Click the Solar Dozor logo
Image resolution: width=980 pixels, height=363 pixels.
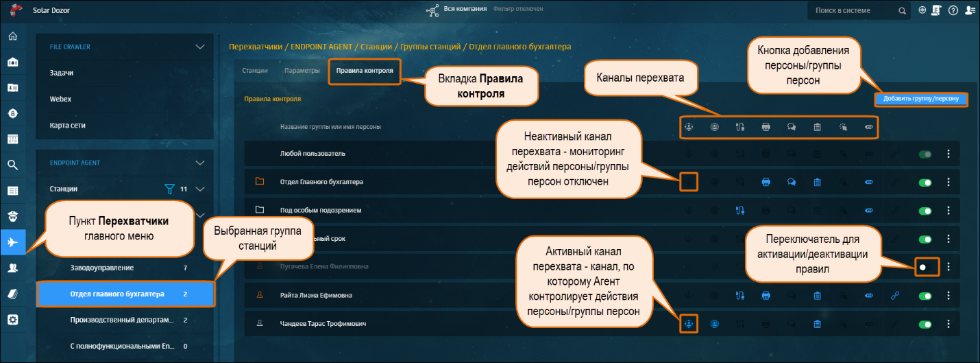pyautogui.click(x=17, y=10)
